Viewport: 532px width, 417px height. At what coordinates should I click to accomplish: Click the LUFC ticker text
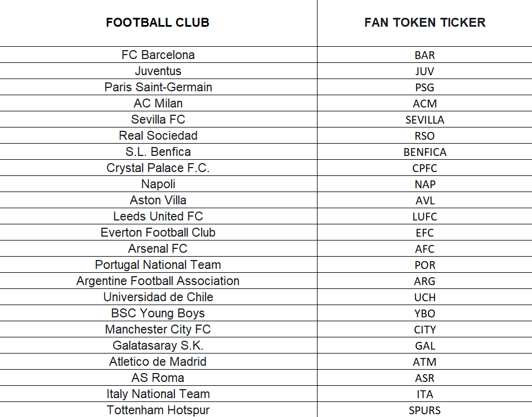[424, 217]
